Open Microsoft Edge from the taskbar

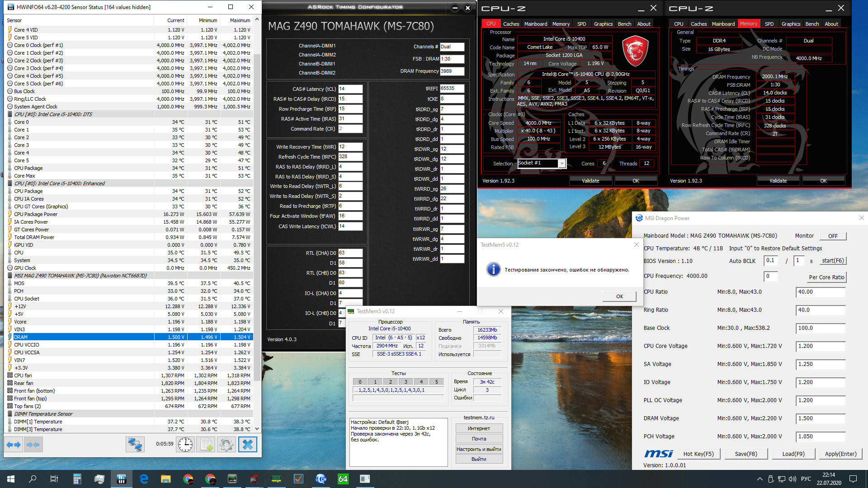coord(144,479)
